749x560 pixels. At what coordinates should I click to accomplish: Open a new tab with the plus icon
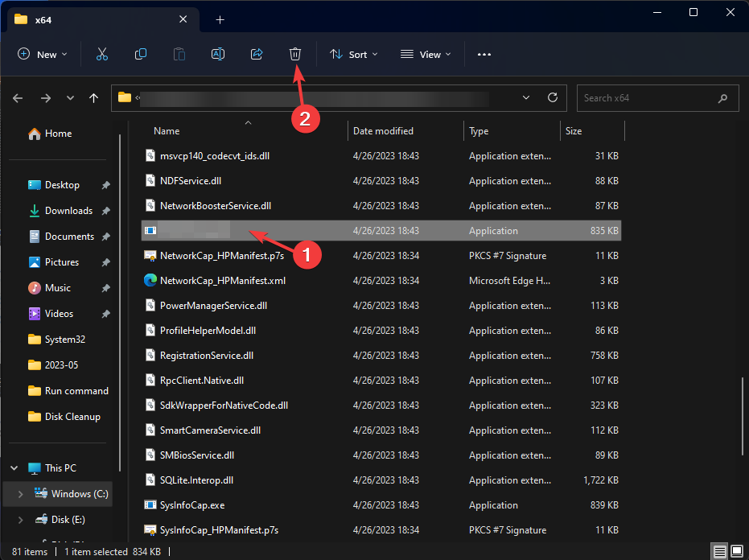click(220, 19)
